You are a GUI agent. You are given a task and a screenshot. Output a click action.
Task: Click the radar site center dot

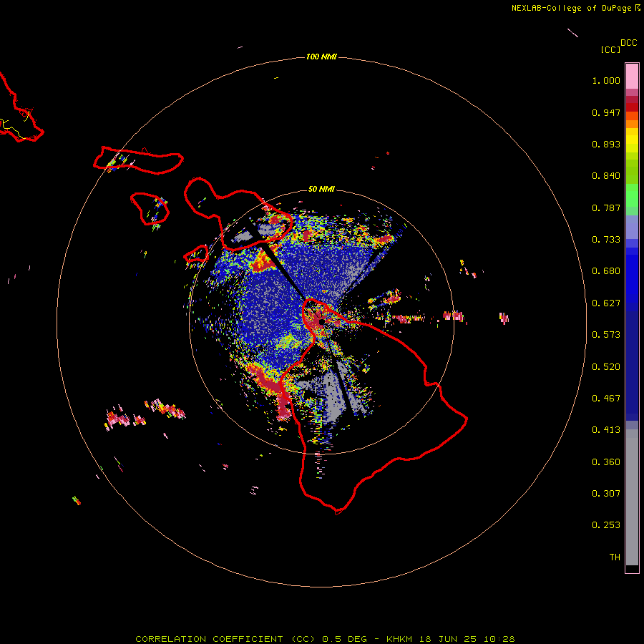(321, 321)
